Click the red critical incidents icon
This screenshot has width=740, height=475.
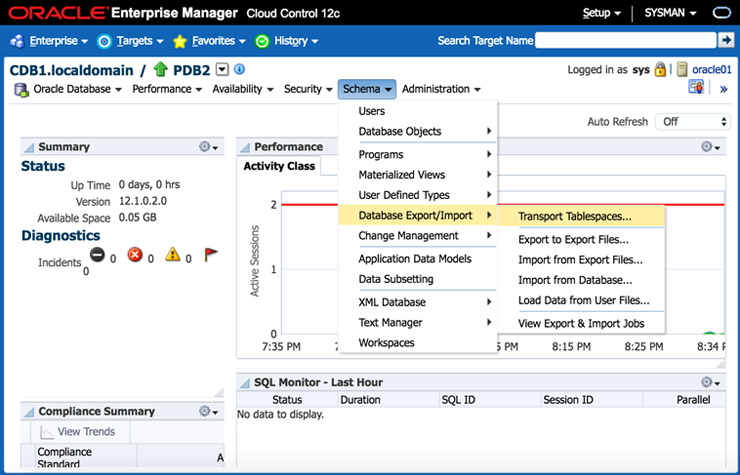(x=135, y=255)
